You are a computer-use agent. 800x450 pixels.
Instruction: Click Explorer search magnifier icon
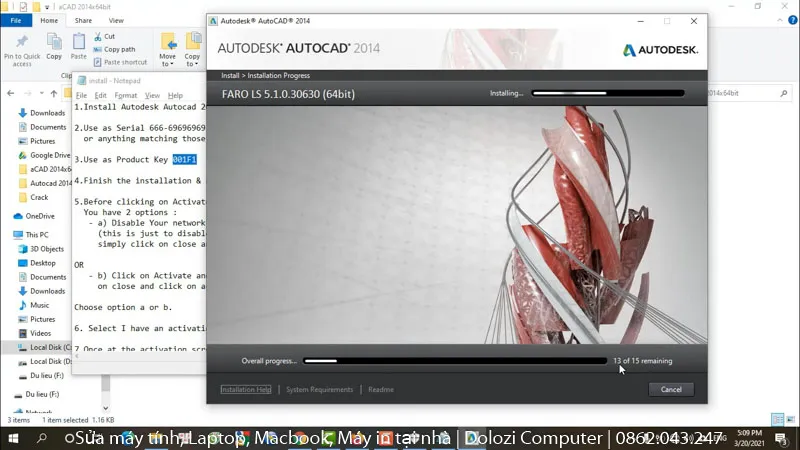tap(784, 93)
